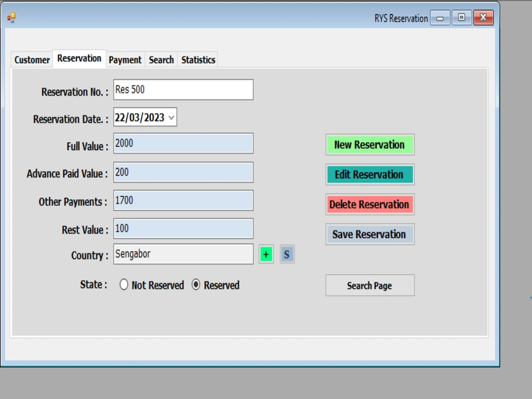Switch to the Payment tab
This screenshot has width=532, height=399.
tap(124, 60)
